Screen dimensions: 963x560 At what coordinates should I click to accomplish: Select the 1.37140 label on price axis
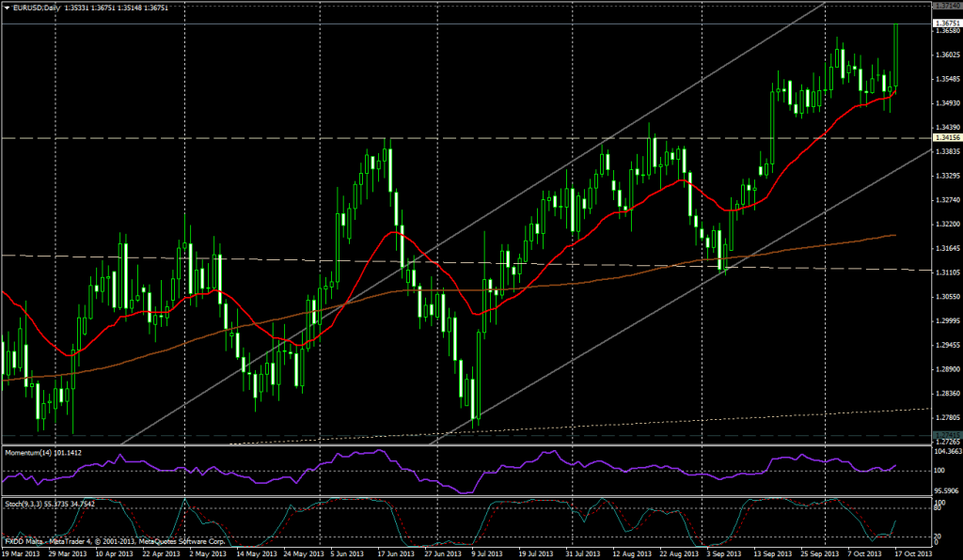point(946,6)
